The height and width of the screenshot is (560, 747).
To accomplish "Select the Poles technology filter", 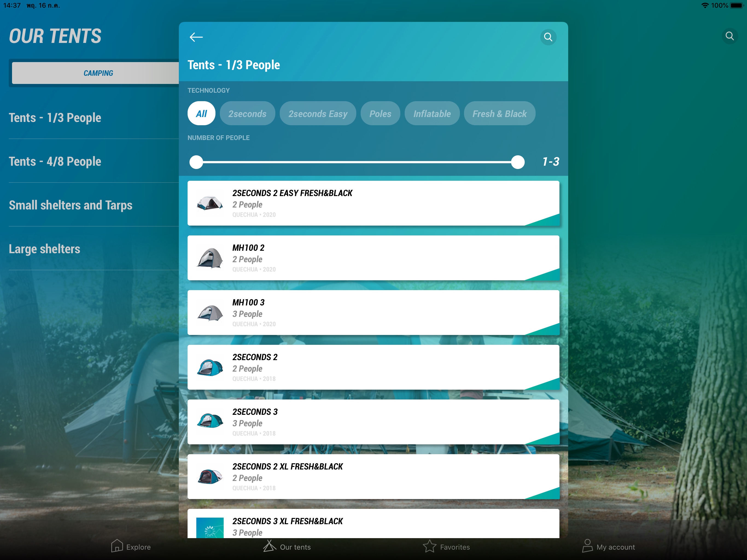I will (x=380, y=113).
